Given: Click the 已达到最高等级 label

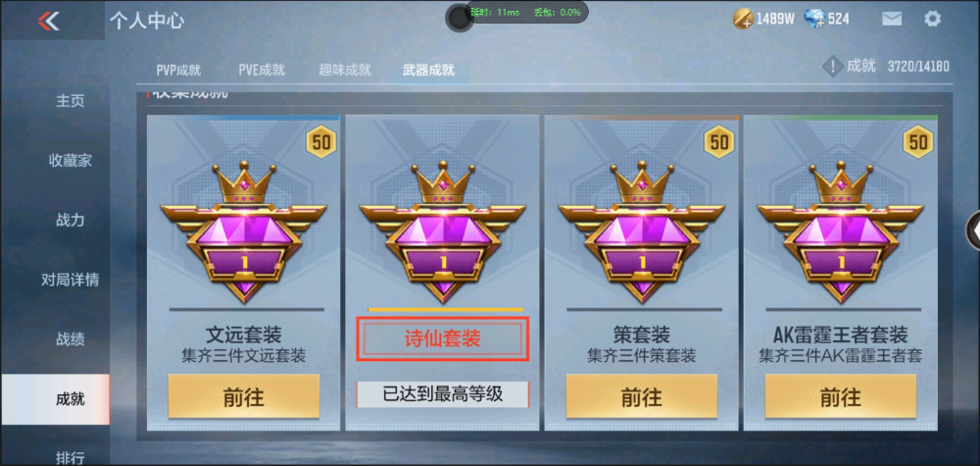Looking at the screenshot, I should pyautogui.click(x=443, y=394).
